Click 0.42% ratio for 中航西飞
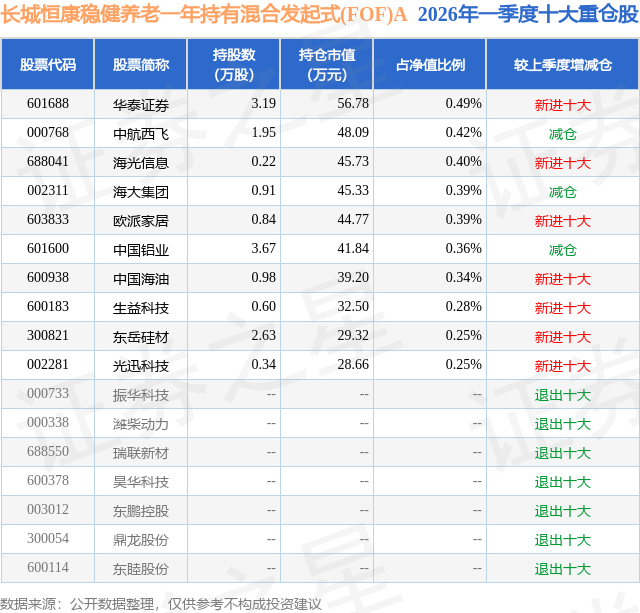This screenshot has width=640, height=613. [x=463, y=133]
